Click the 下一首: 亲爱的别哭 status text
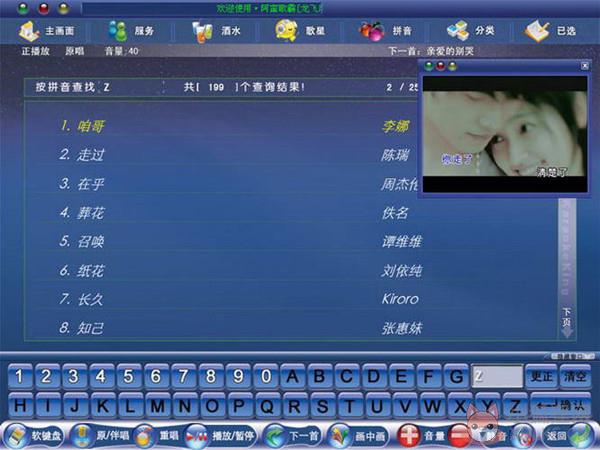600x450 pixels. coord(431,51)
